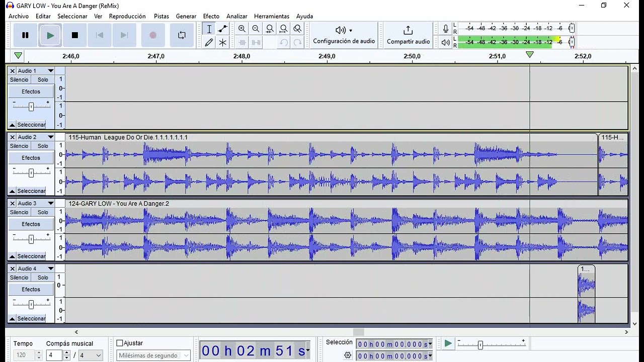The width and height of the screenshot is (644, 362).
Task: Open Efectos for Audio 4
Action: point(31,290)
